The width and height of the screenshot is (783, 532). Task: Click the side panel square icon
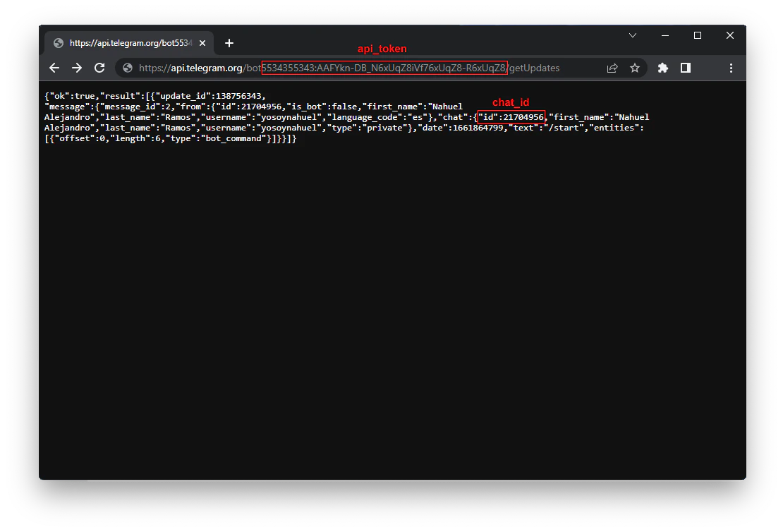685,68
